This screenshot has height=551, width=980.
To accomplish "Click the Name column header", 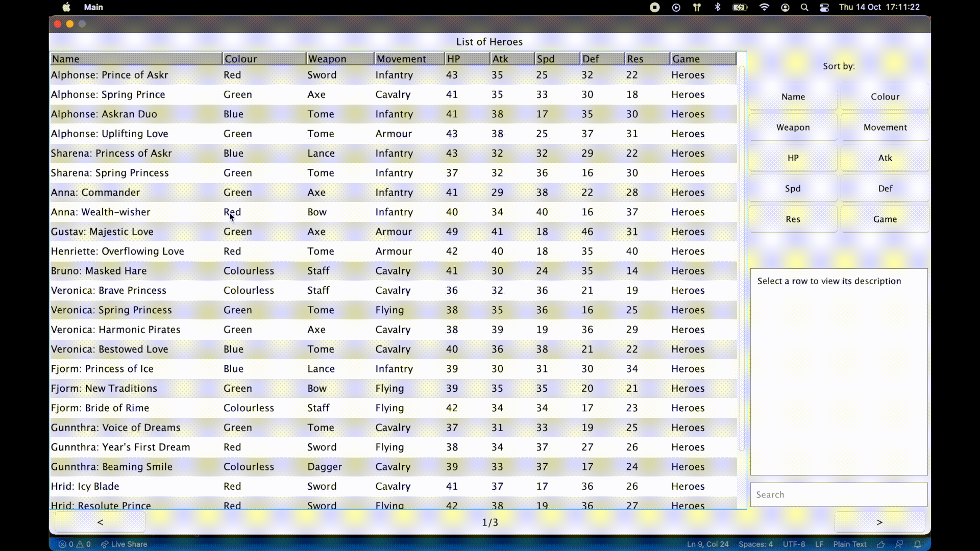I will point(136,59).
